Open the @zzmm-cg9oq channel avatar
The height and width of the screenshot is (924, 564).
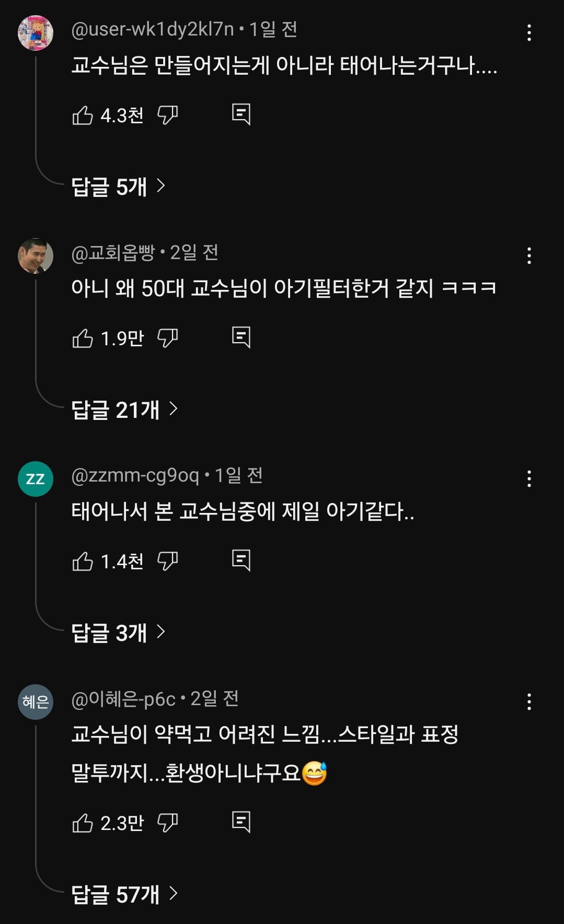36,478
